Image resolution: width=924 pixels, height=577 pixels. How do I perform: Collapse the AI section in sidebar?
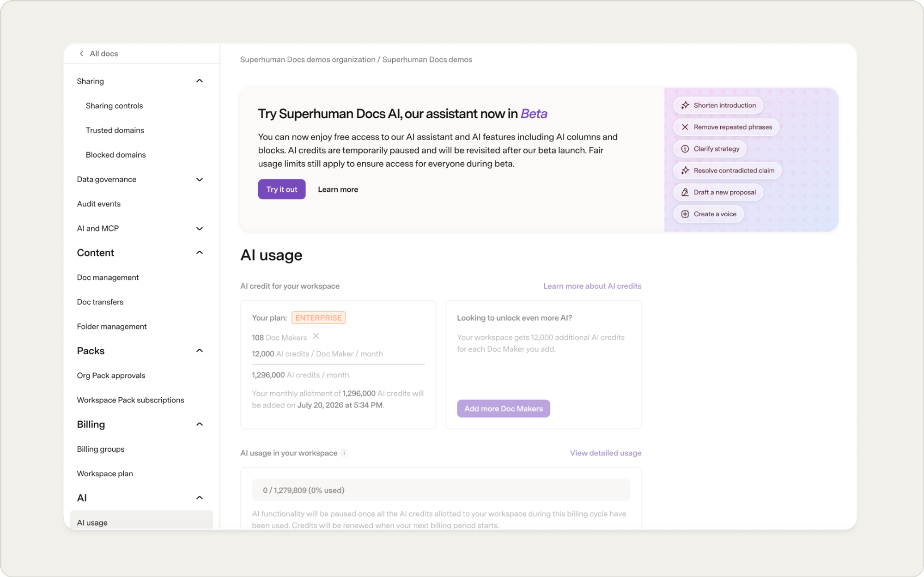click(200, 498)
